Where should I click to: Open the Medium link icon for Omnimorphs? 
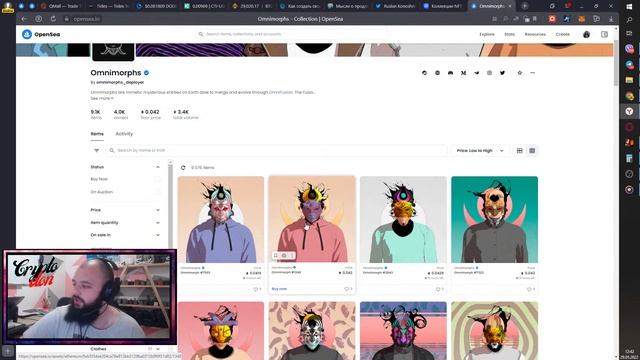[x=463, y=73]
